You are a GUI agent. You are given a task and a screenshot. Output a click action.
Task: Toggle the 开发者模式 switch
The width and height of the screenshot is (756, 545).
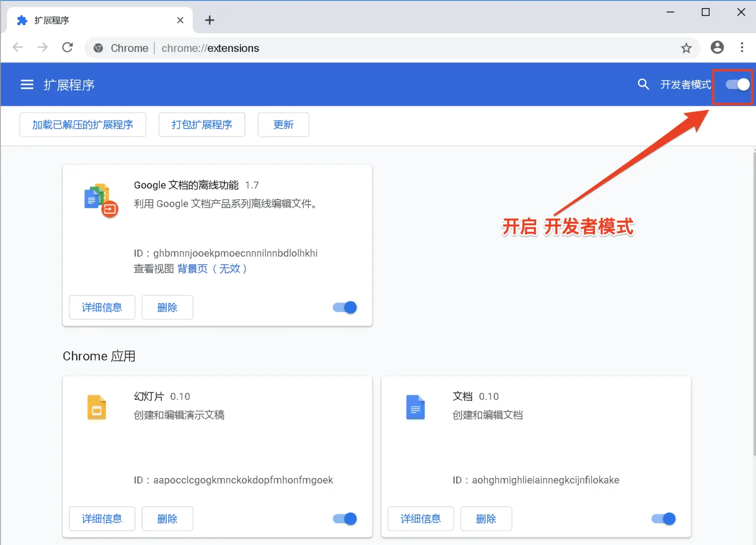[x=738, y=85]
